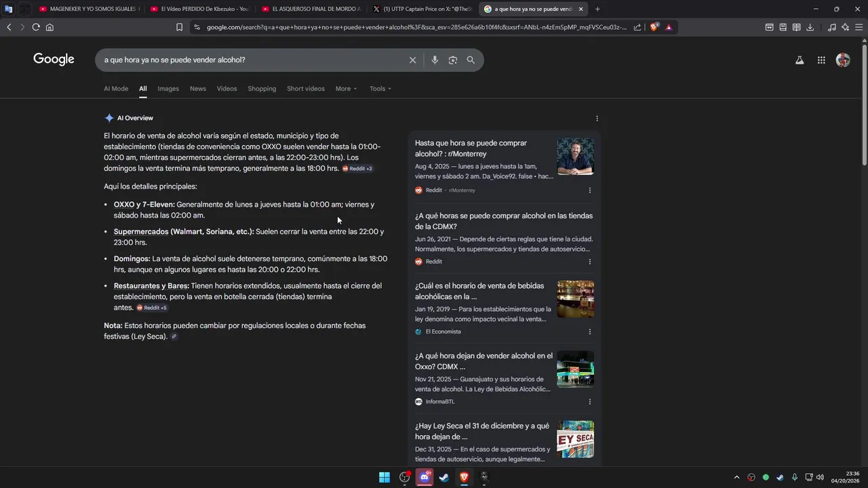Open '¿A qué hora dejan de vender alcohol en el Oxxo' link

click(484, 361)
